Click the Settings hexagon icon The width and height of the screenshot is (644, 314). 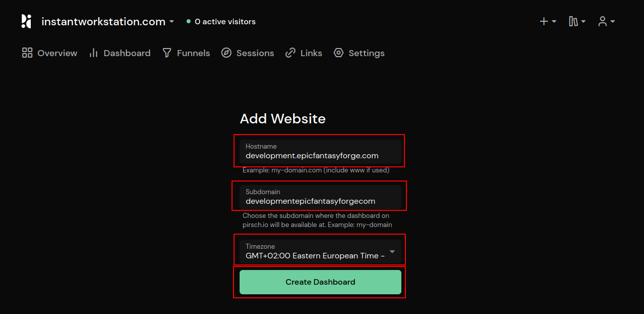(339, 53)
